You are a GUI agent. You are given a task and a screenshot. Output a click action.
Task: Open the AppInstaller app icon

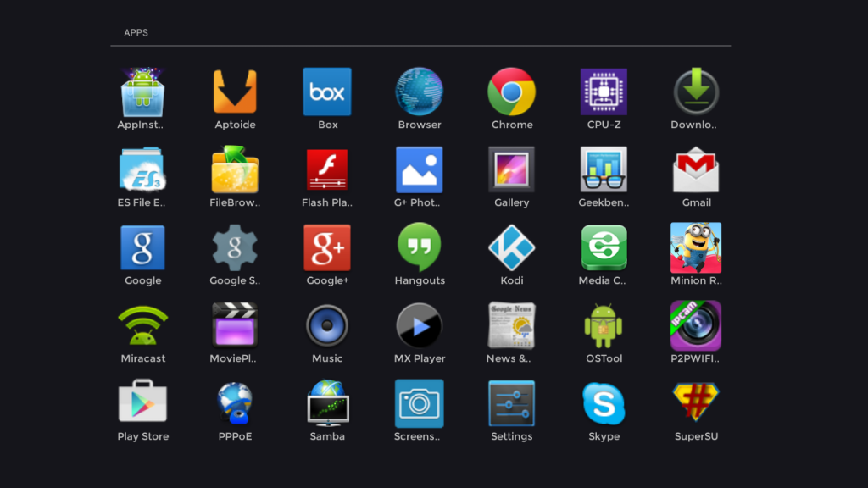pos(142,91)
